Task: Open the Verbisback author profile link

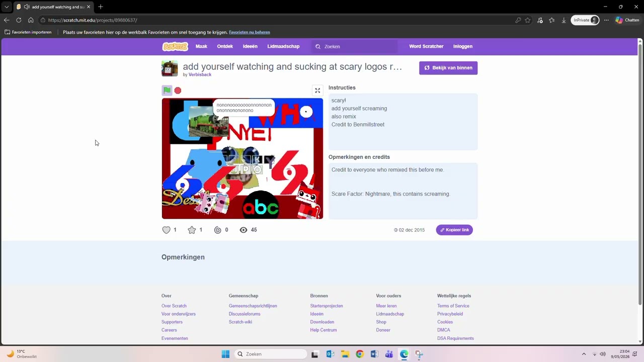Action: pyautogui.click(x=200, y=74)
